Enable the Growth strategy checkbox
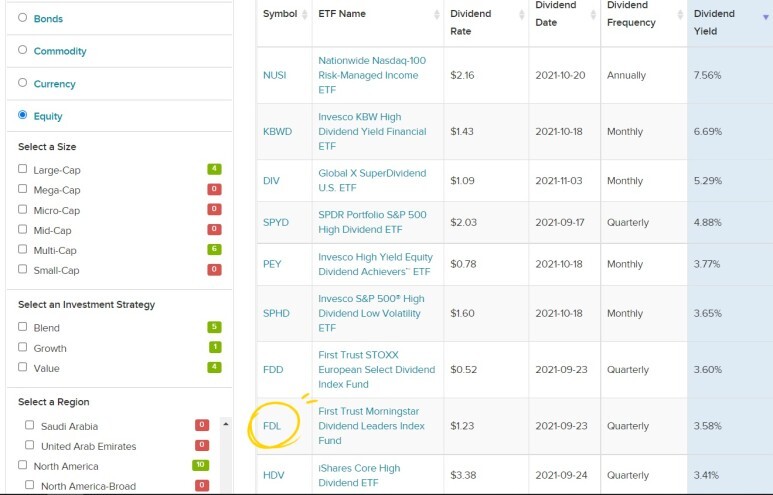Viewport: 773px width, 495px height. 22,347
